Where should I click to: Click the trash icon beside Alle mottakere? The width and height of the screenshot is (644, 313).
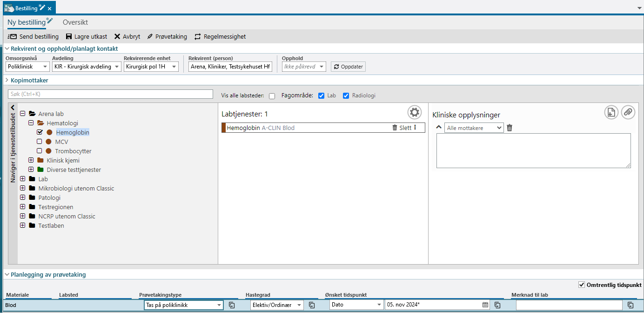click(x=510, y=128)
